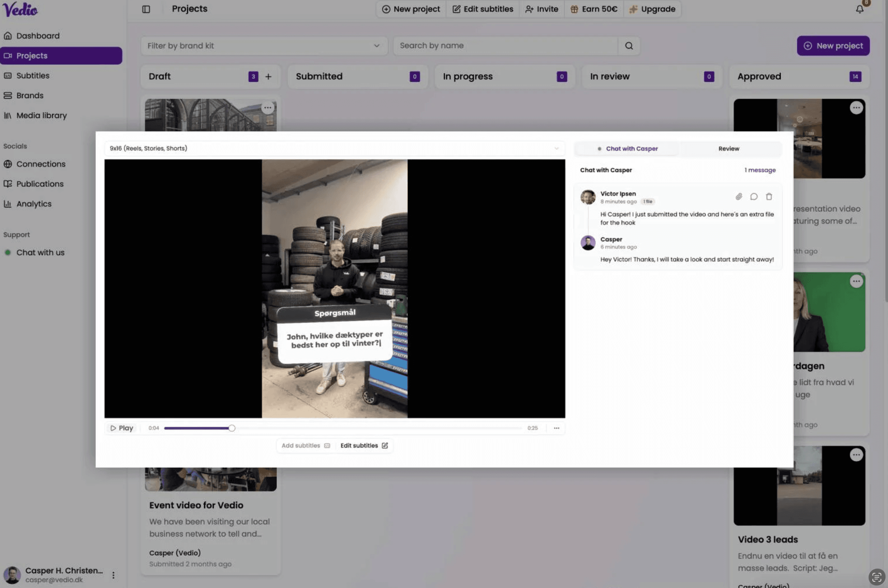
Task: Open video player more options menu
Action: point(556,428)
